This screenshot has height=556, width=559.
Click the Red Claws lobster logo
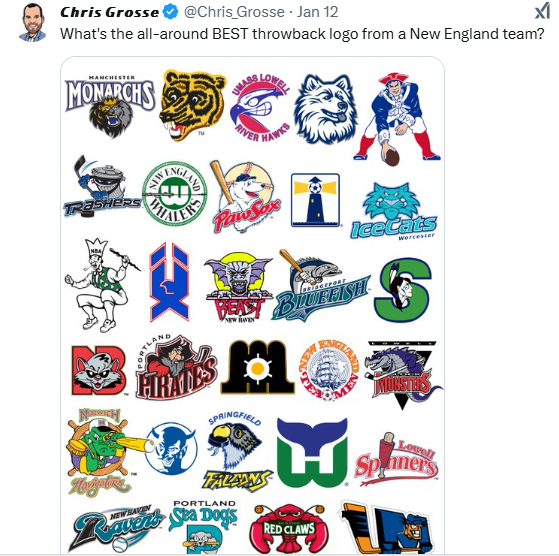pyautogui.click(x=288, y=529)
